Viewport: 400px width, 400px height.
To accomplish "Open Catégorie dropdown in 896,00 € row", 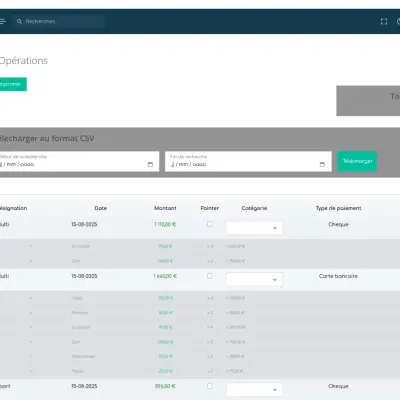I will pos(254,390).
